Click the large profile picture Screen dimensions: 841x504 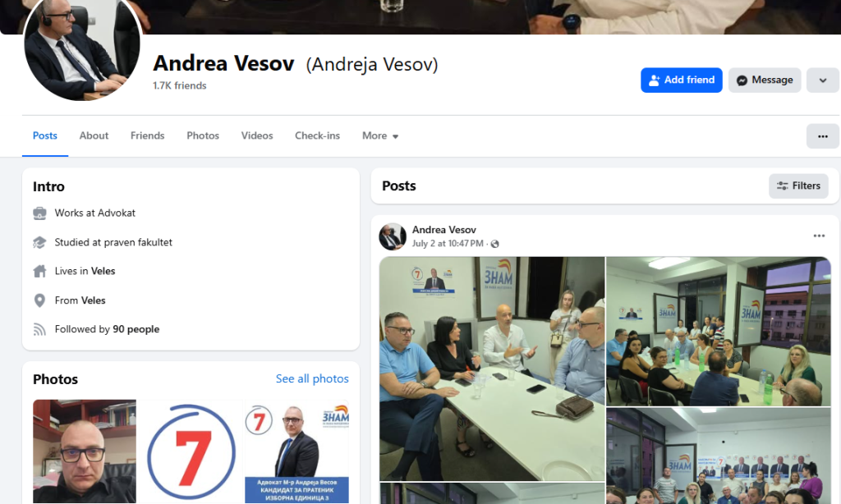pos(82,44)
